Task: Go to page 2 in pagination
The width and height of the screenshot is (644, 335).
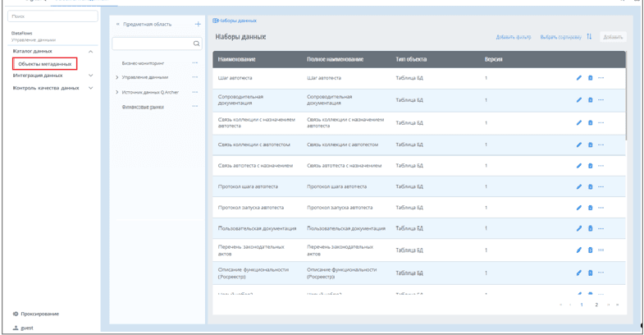Action: tap(596, 305)
